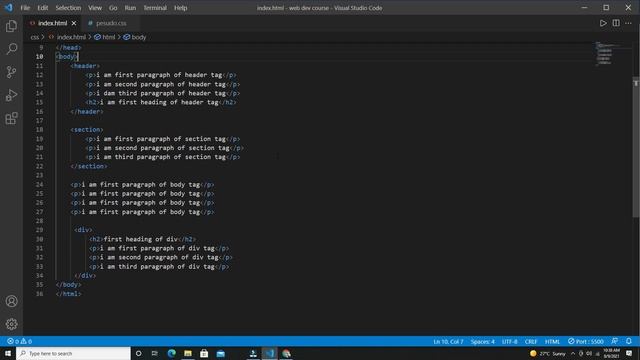640x360 pixels.
Task: Show hidden system tray icons chevron
Action: click(573, 353)
